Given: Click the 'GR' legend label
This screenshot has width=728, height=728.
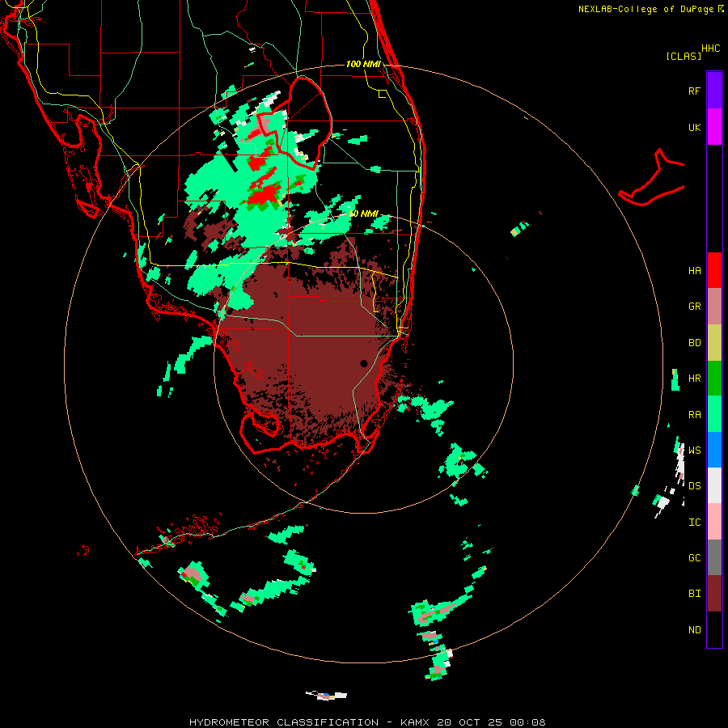Looking at the screenshot, I should 694,306.
